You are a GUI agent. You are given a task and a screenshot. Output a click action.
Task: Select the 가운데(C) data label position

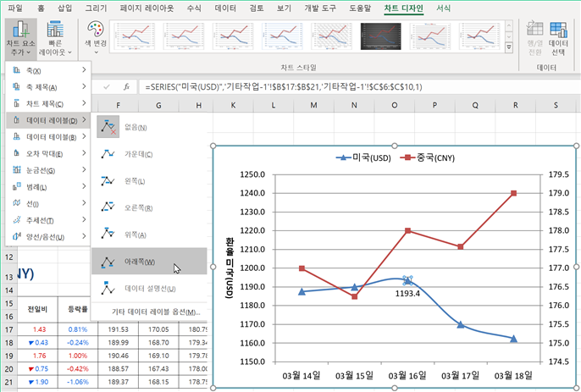[x=149, y=154]
